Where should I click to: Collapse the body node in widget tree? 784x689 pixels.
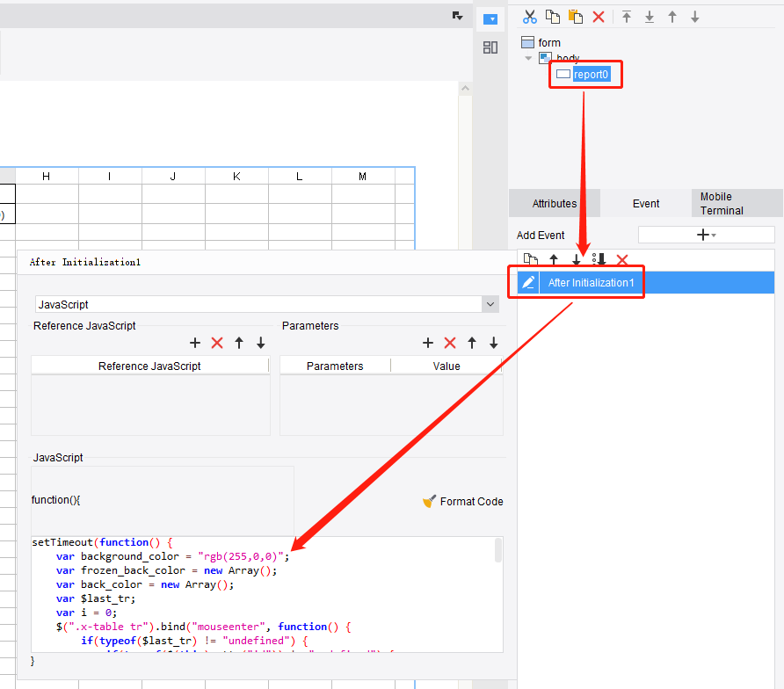pyautogui.click(x=528, y=58)
